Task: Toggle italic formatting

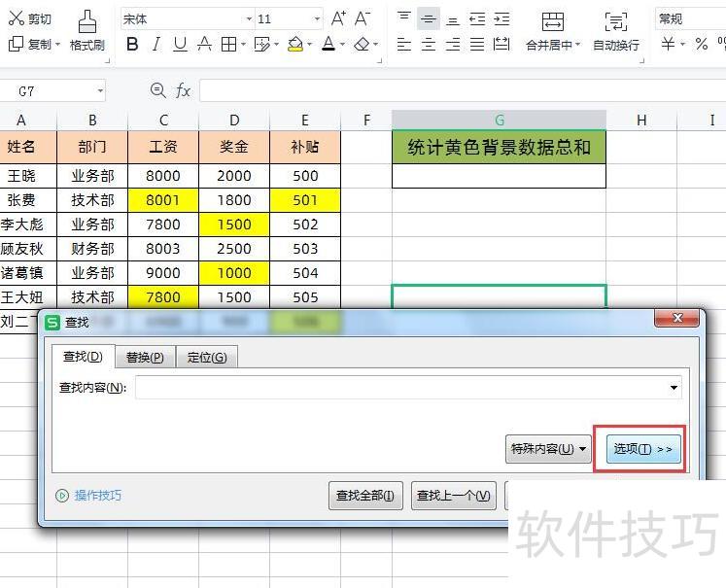Action: (x=156, y=45)
